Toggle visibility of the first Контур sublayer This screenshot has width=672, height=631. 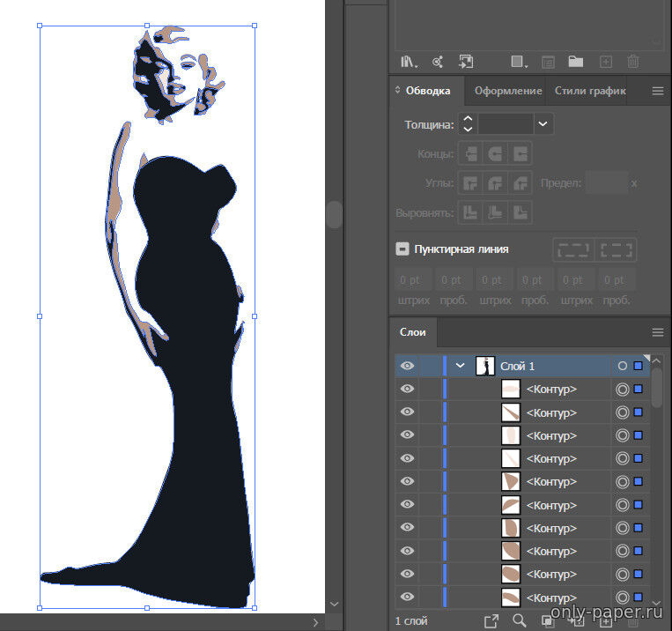click(x=407, y=389)
